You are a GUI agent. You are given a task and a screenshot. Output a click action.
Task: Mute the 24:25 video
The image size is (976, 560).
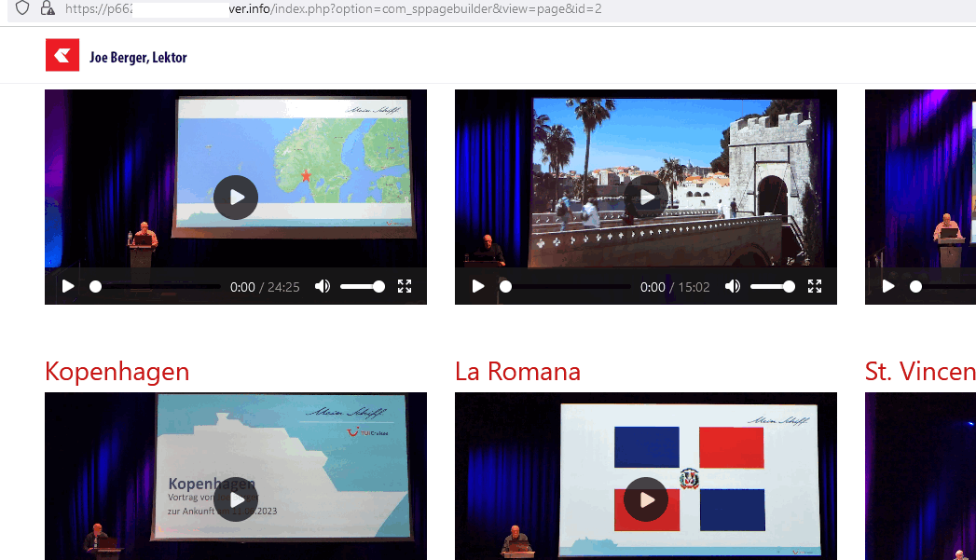[x=323, y=287]
